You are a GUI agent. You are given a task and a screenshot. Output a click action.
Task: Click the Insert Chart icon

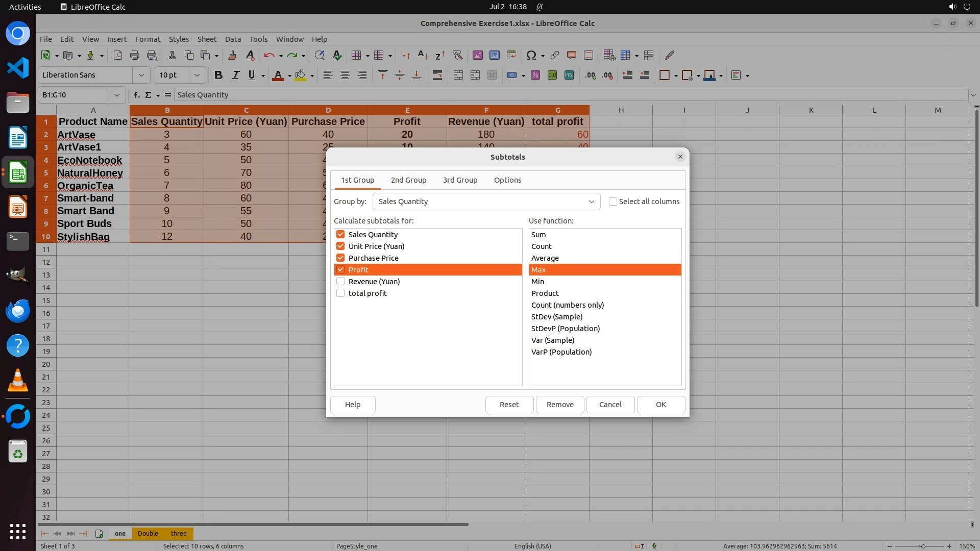click(494, 55)
